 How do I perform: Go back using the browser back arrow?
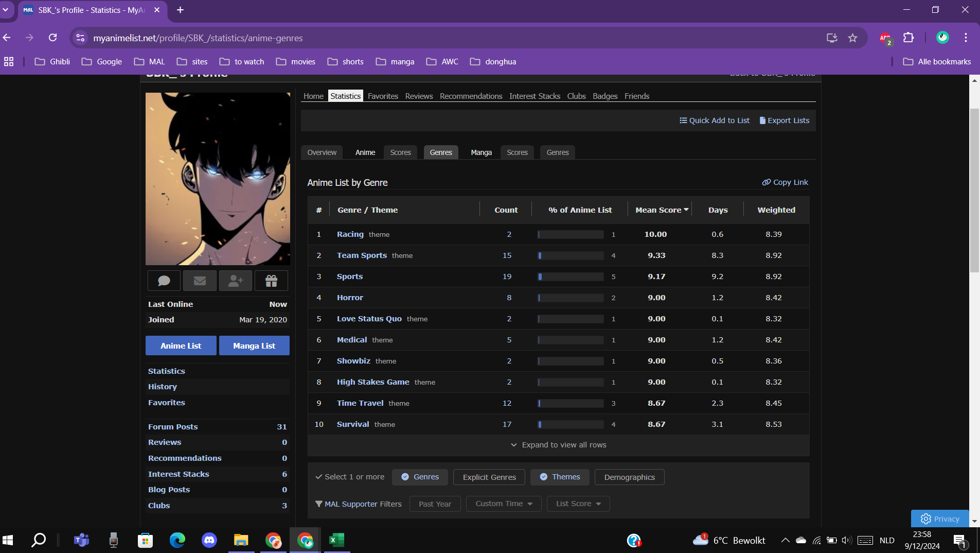[7, 38]
